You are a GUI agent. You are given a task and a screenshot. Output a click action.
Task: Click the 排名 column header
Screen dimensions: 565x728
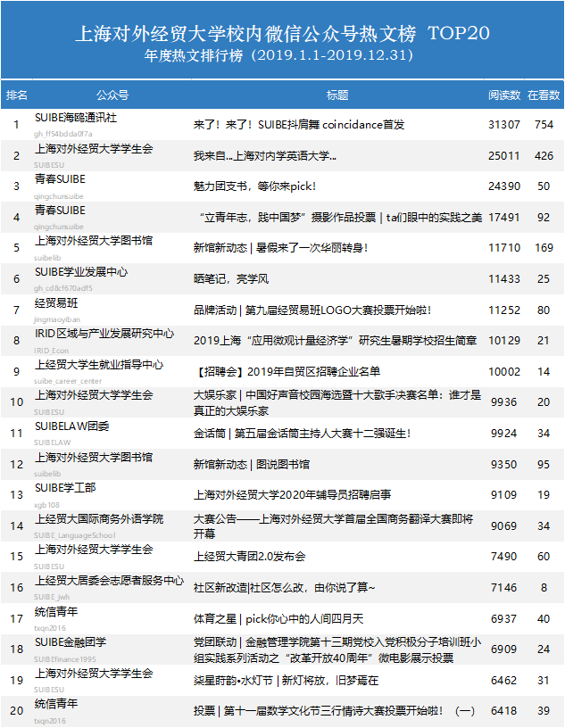16,95
